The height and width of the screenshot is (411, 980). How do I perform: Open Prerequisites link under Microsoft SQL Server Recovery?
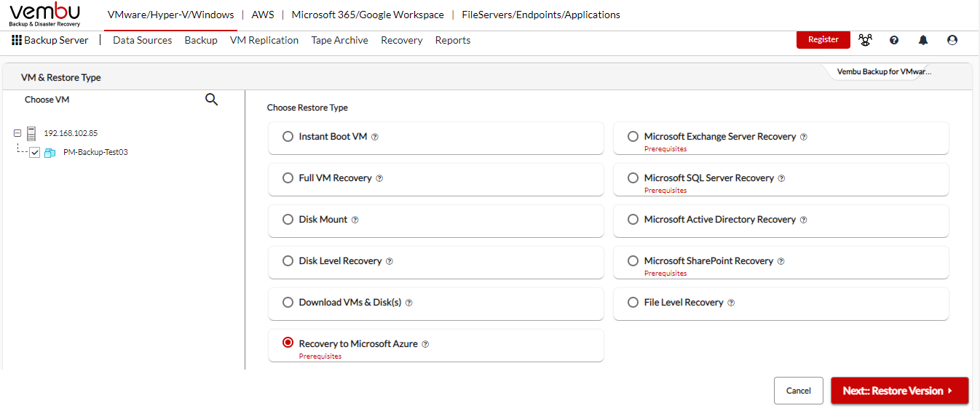(x=665, y=191)
